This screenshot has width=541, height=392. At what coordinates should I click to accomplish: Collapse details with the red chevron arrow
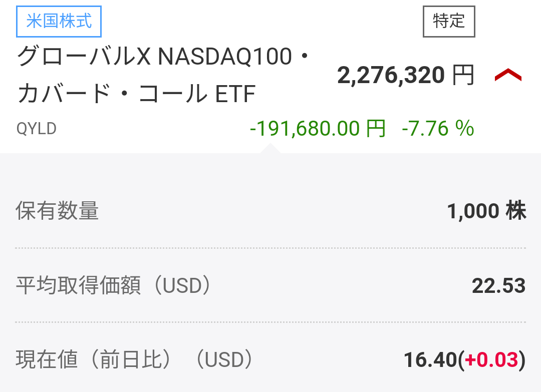(508, 76)
